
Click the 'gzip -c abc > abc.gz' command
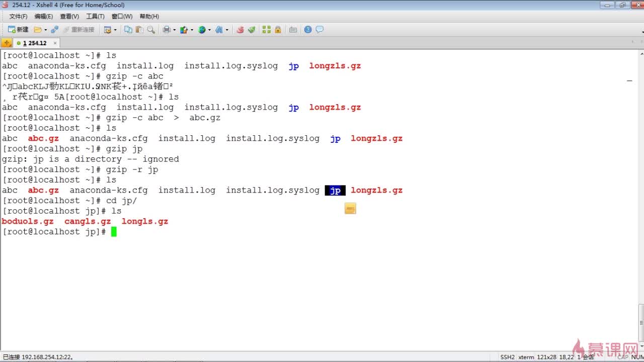[x=163, y=118]
